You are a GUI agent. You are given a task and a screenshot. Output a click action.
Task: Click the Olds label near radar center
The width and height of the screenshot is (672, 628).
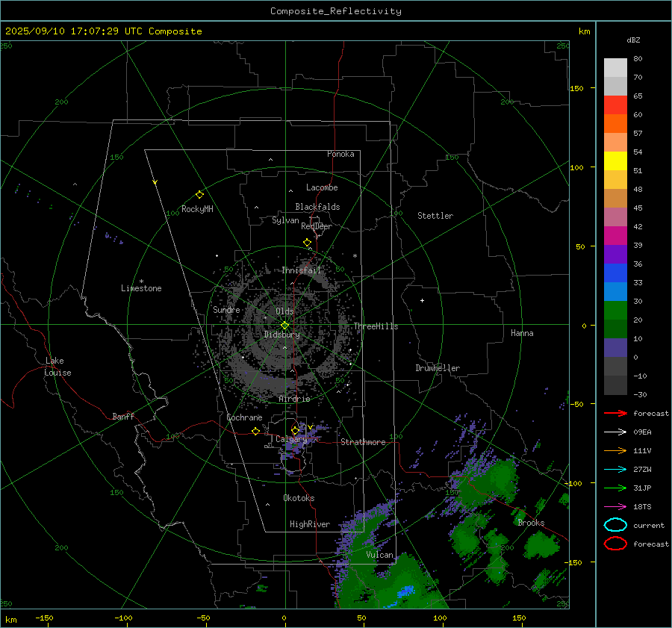284,311
